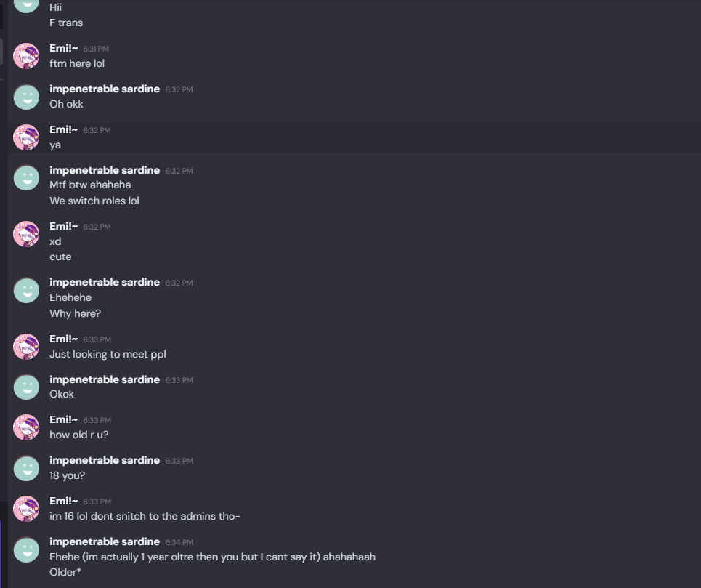Click Emi!~ avatar next to "xd" message

click(27, 234)
